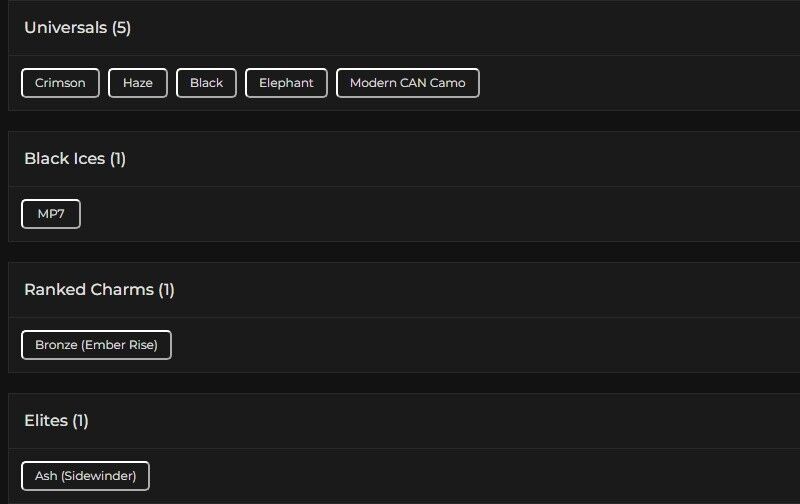This screenshot has height=504, width=800.
Task: Click the (1) count beside Black Ices
Action: (x=118, y=159)
